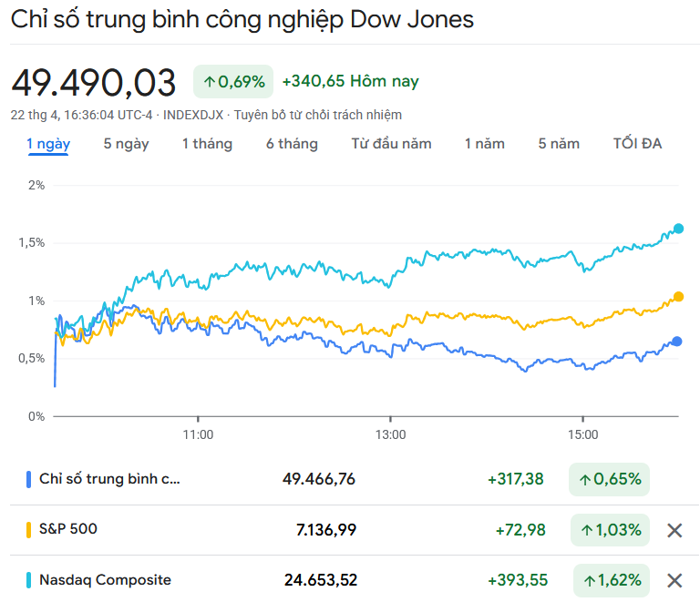This screenshot has height=602, width=700.
Task: Click the blue Dow Jones legend color marker
Action: [x=29, y=479]
